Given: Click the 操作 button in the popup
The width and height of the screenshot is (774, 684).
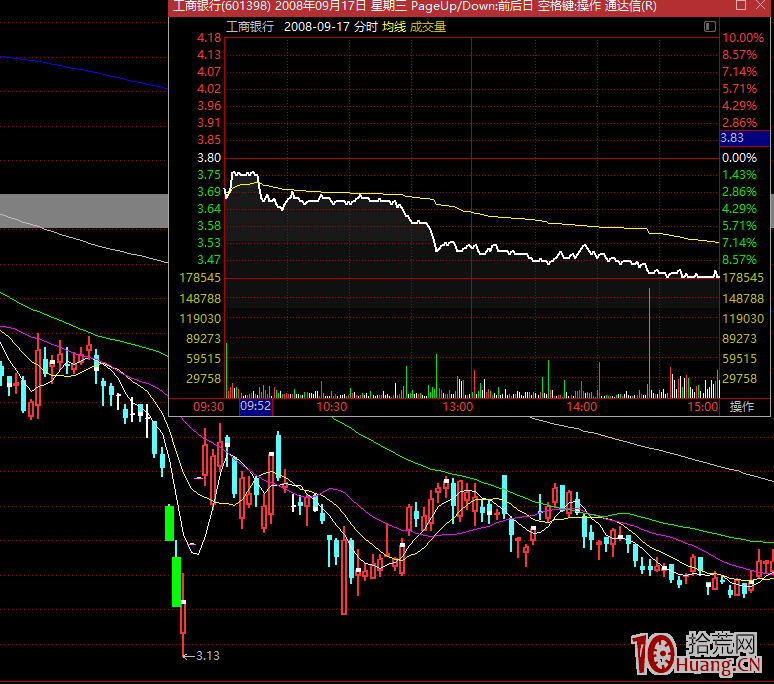Looking at the screenshot, I should click(741, 407).
